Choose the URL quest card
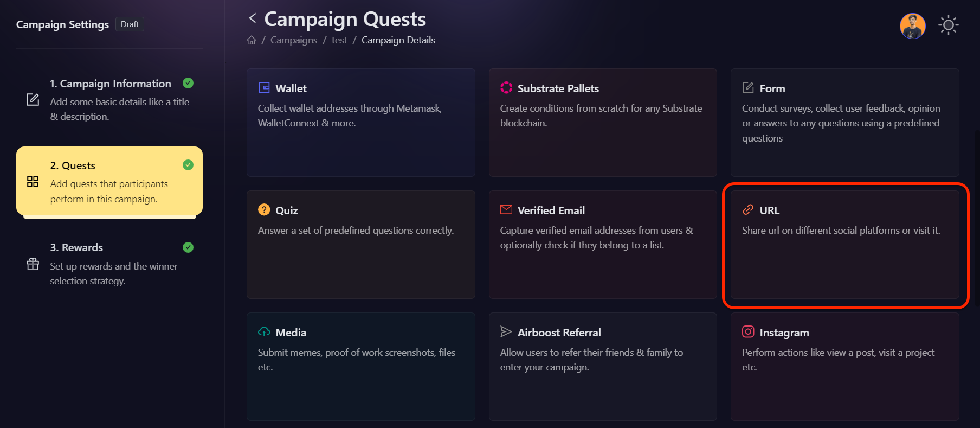The image size is (980, 428). (x=844, y=244)
